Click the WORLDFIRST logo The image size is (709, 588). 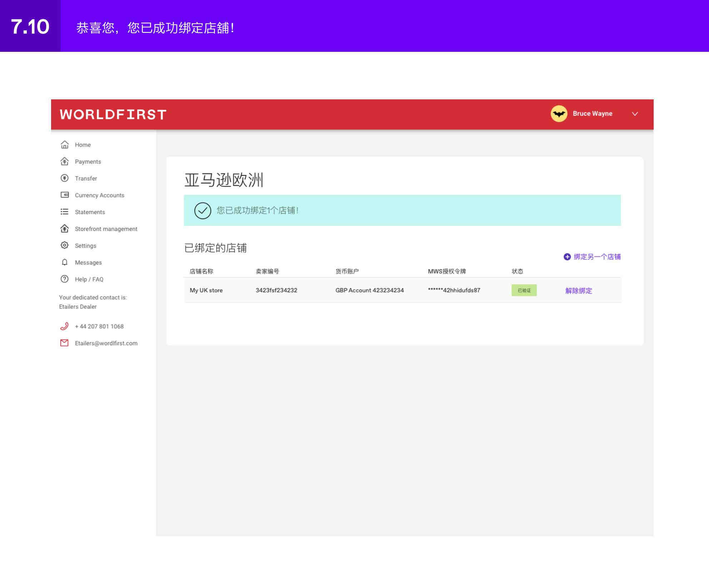click(x=113, y=114)
